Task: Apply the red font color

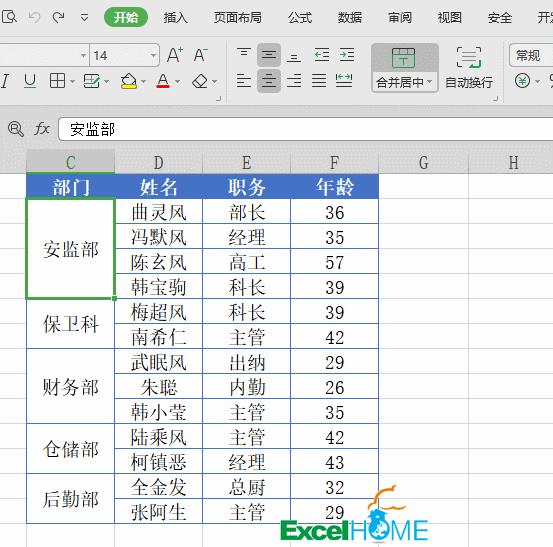Action: [x=163, y=81]
